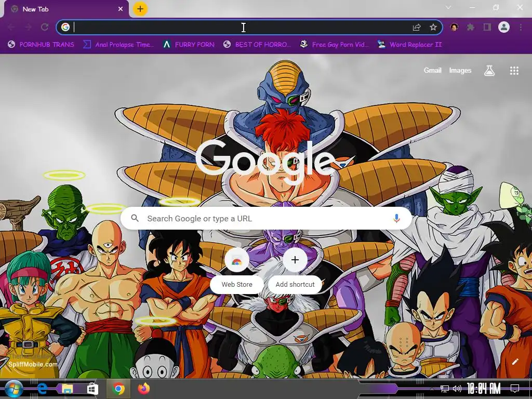
Task: Open Microsoft Store from the taskbar
Action: click(x=92, y=389)
